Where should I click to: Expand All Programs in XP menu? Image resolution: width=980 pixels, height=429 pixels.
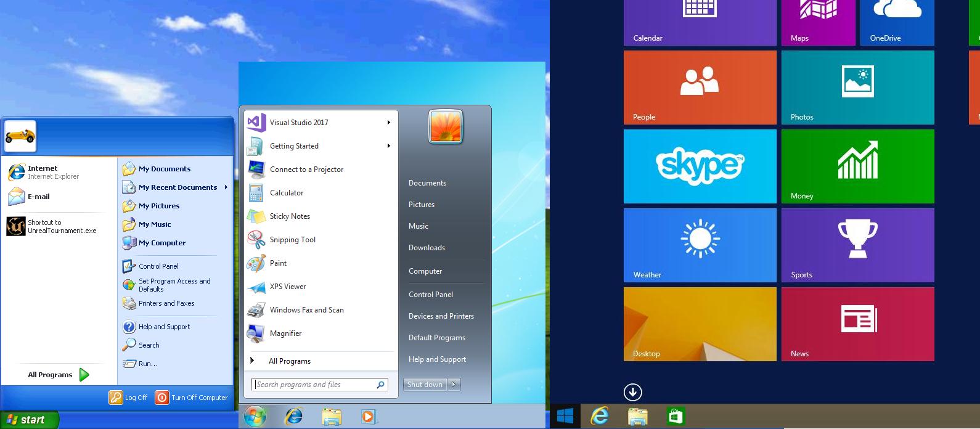(x=58, y=375)
